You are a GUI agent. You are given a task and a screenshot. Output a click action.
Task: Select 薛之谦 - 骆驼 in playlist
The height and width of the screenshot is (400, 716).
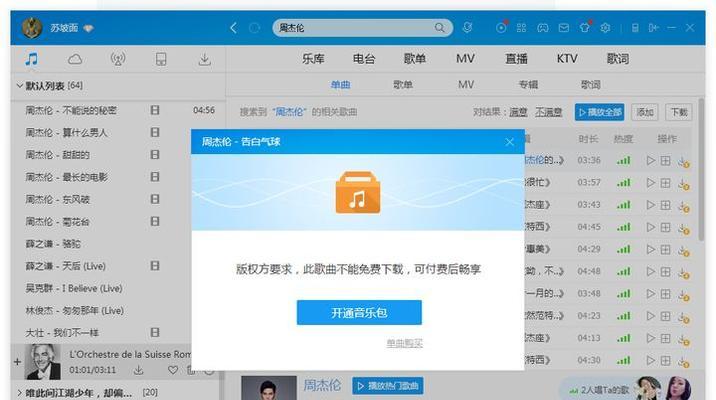[53, 244]
